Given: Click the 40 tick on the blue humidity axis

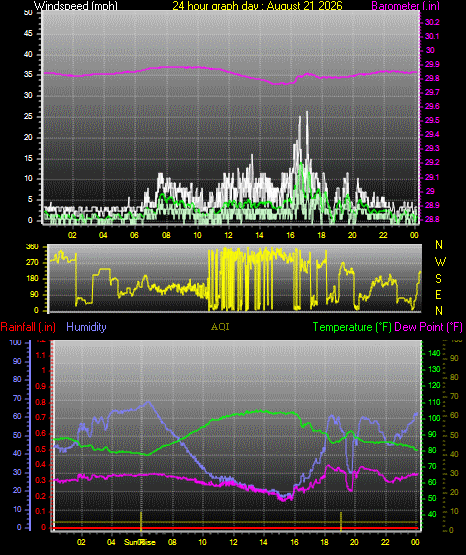Looking at the screenshot, I should point(17,453).
